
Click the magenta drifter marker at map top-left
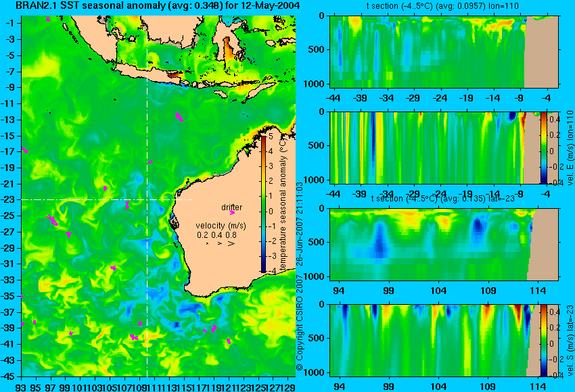click(48, 19)
